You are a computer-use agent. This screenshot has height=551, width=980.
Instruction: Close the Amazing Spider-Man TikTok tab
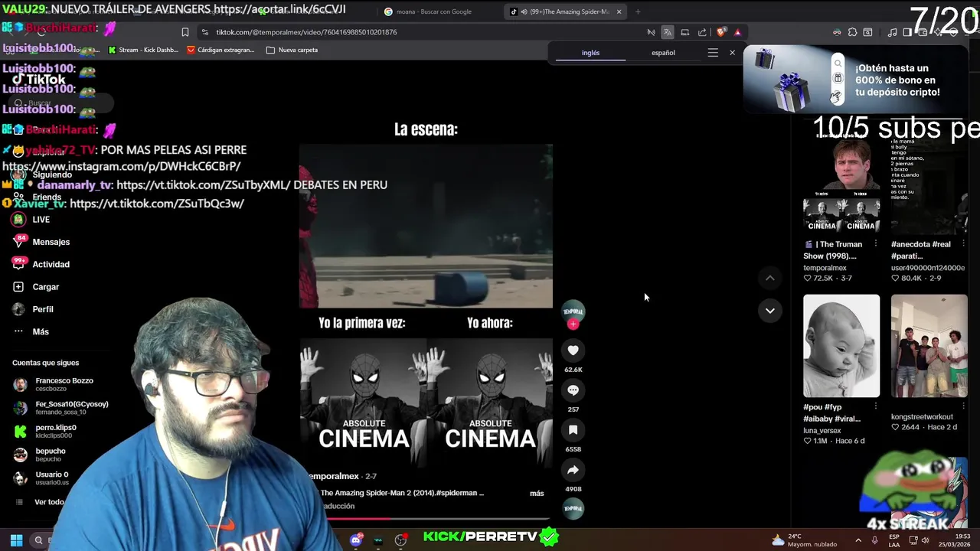619,11
